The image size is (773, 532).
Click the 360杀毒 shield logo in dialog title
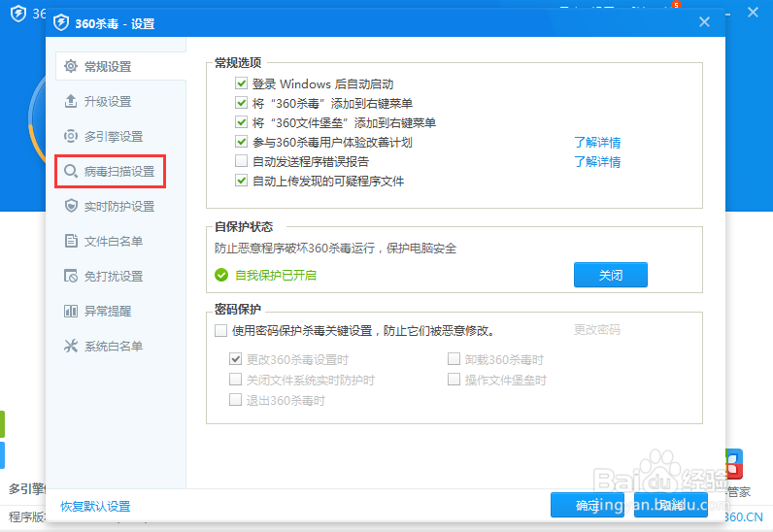[x=61, y=22]
